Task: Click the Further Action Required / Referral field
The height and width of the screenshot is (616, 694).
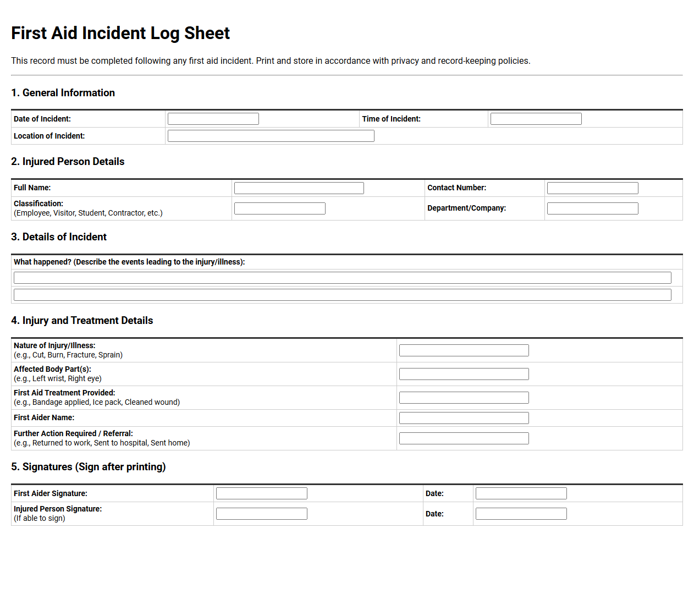Action: [464, 438]
